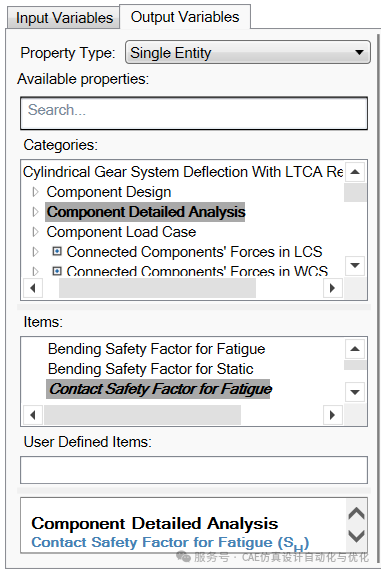Click Categories list scroll up arrow

[x=355, y=172]
